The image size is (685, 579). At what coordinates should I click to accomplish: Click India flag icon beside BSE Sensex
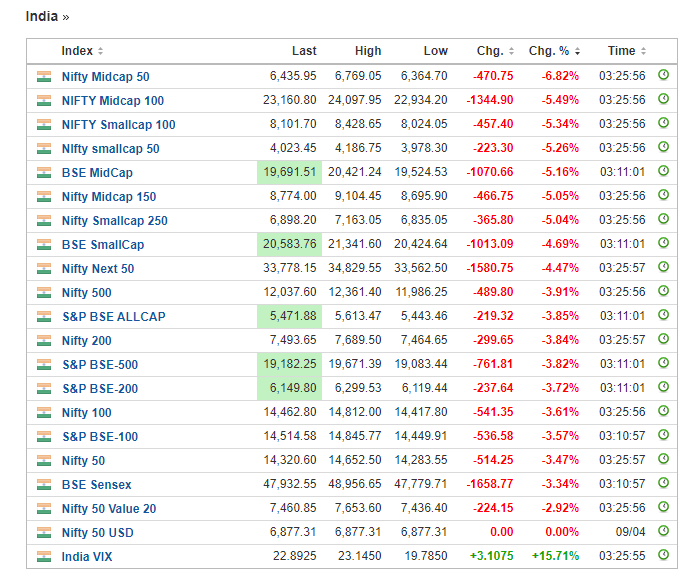click(44, 485)
